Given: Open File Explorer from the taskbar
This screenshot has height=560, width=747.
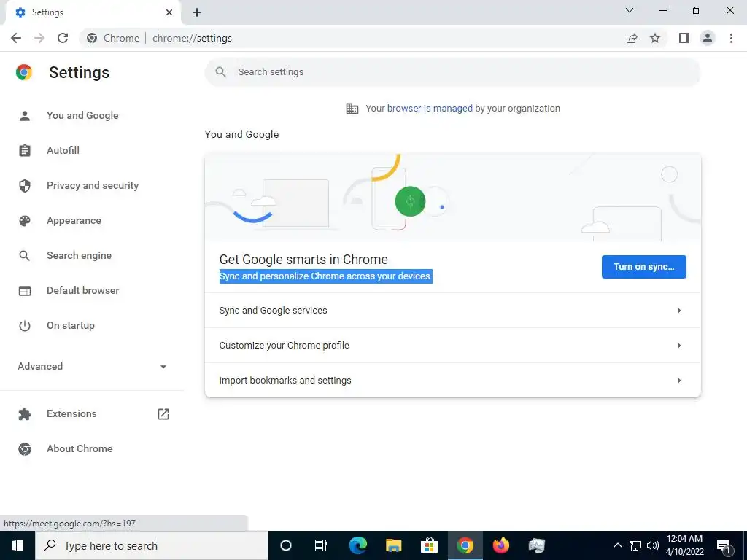Looking at the screenshot, I should [x=393, y=545].
